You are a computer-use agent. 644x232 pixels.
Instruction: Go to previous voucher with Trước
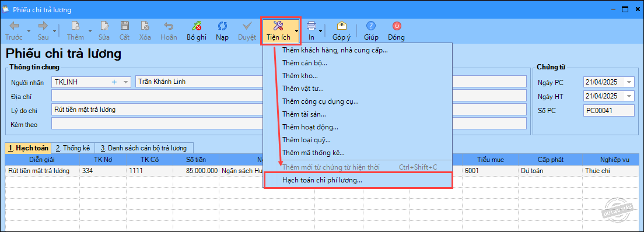tap(13, 31)
